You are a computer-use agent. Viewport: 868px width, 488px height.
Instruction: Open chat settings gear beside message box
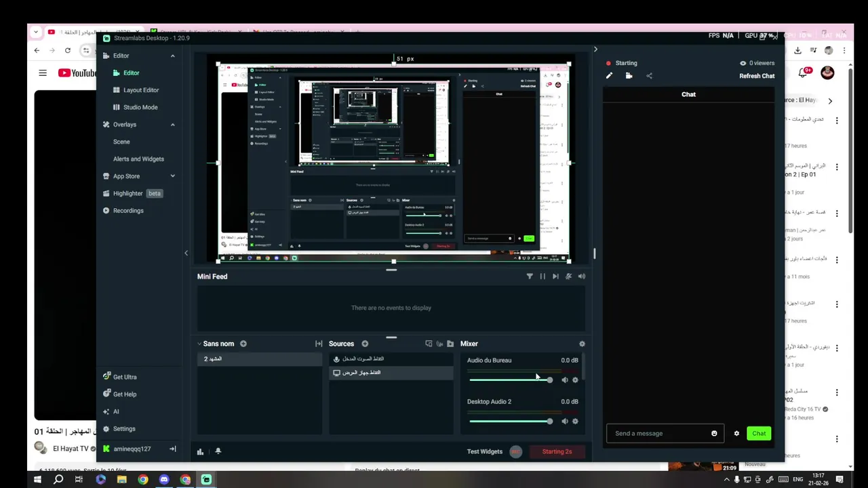pos(736,434)
